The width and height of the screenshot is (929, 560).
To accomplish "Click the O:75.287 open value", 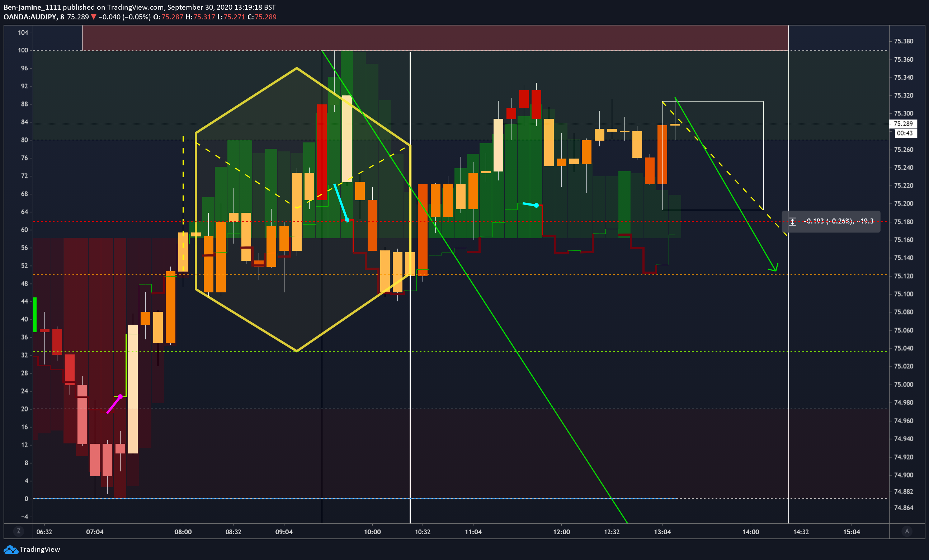I will point(168,17).
